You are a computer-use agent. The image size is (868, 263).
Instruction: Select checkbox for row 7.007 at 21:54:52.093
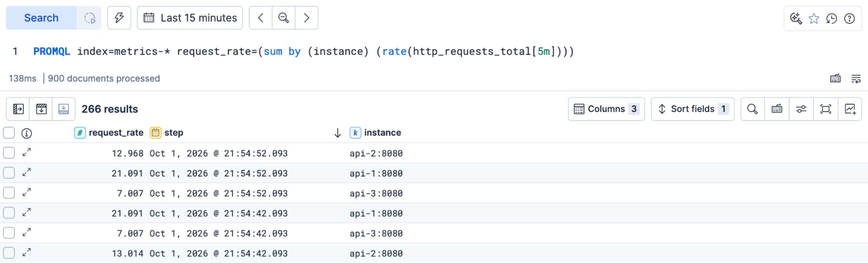click(x=9, y=193)
